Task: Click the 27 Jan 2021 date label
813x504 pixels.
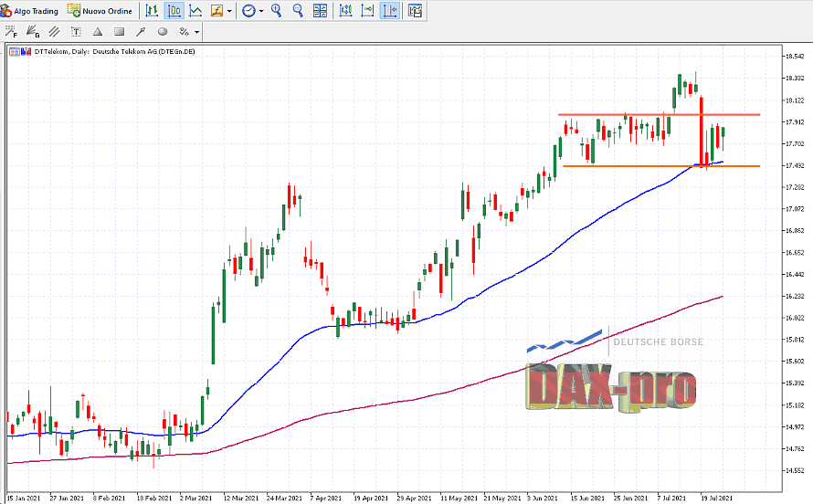Action: click(67, 499)
